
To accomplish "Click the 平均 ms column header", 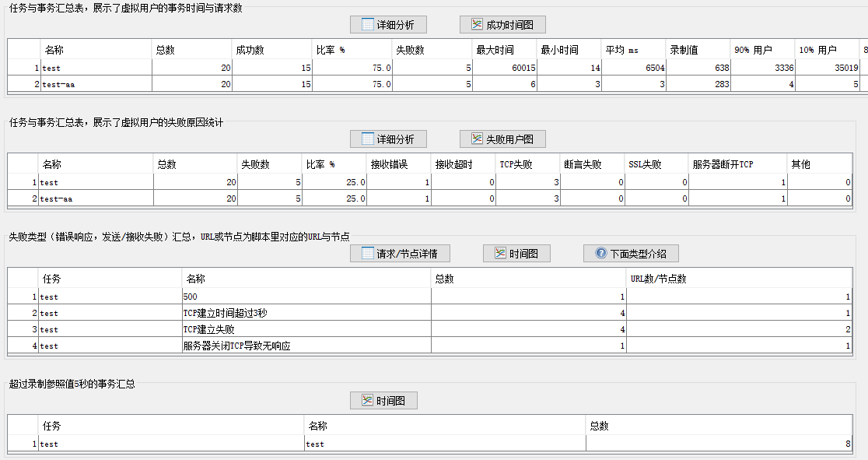I will [621, 50].
